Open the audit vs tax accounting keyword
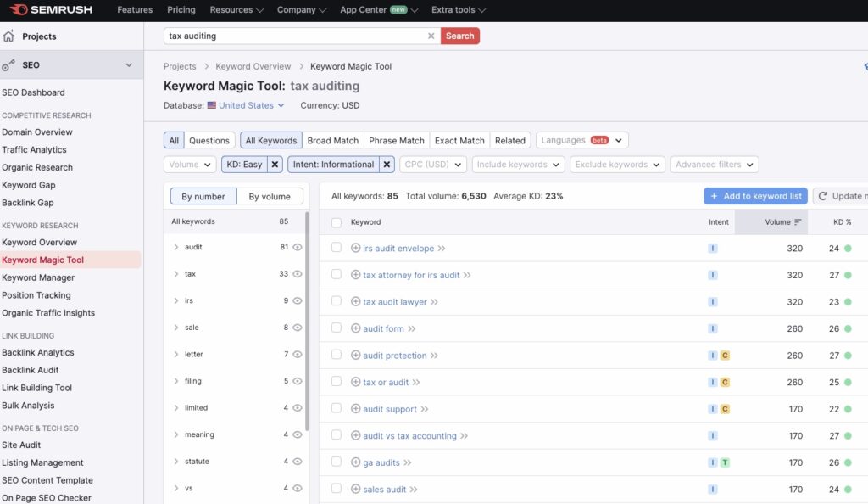This screenshot has width=868, height=504. tap(409, 436)
